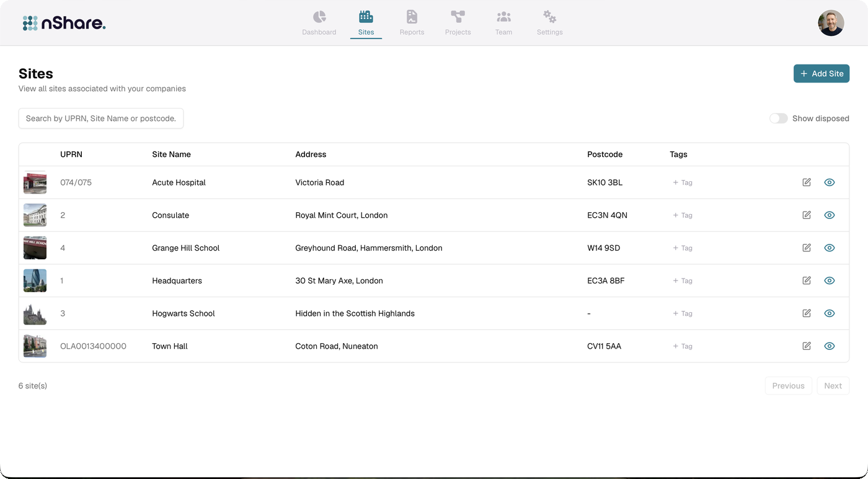This screenshot has width=868, height=479.
Task: Click postcode SK10 3BL
Action: [x=604, y=182]
